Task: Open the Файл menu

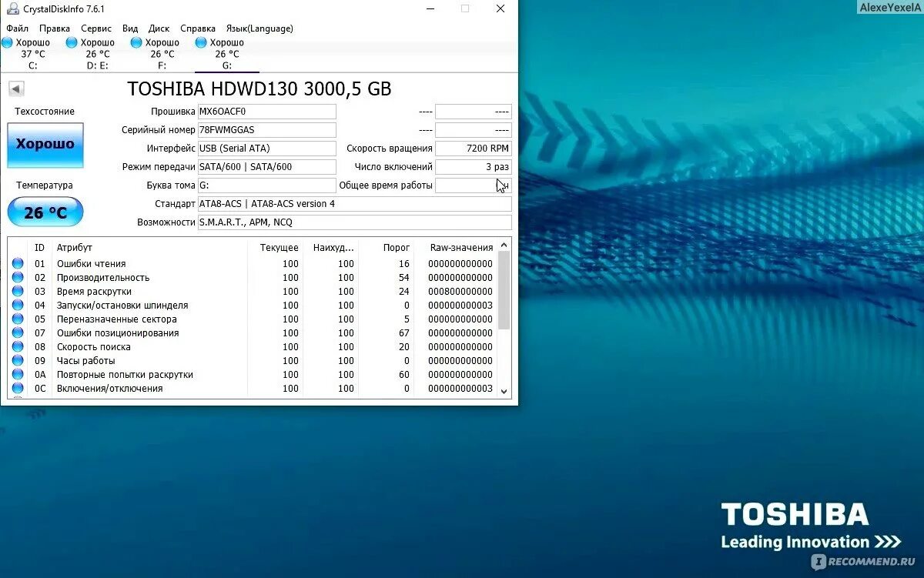Action: click(x=17, y=28)
